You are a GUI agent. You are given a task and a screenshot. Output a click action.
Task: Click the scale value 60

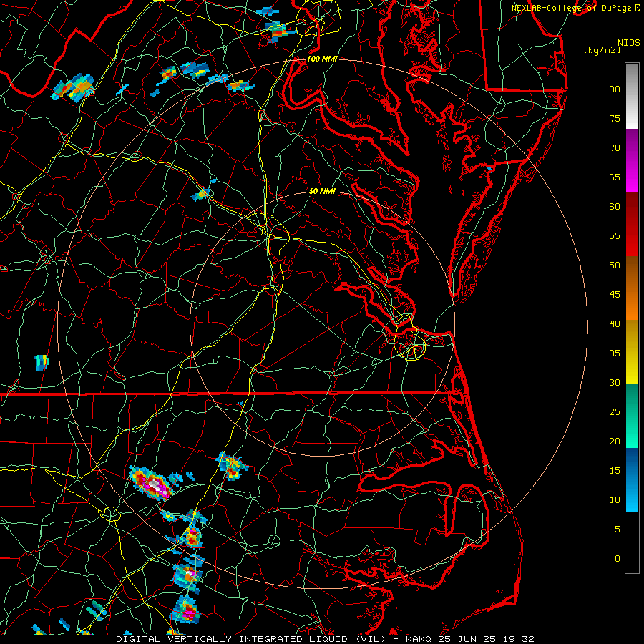(615, 207)
